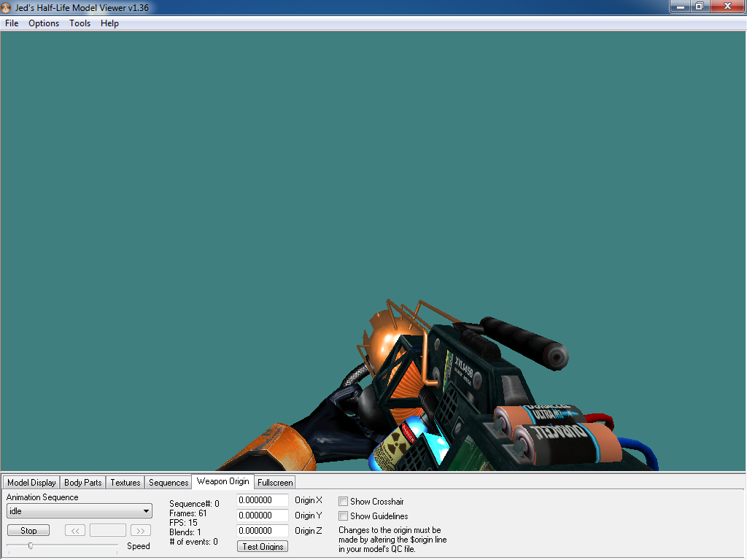747x560 pixels.
Task: Enable the Show Crosshair checkbox
Action: point(343,502)
